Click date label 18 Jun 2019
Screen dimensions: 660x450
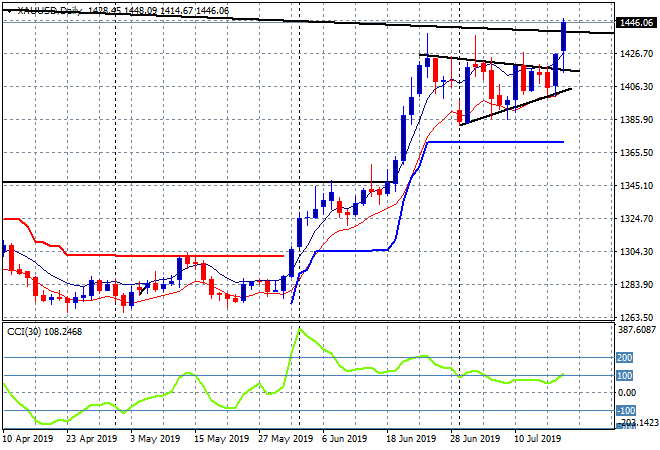[x=411, y=439]
